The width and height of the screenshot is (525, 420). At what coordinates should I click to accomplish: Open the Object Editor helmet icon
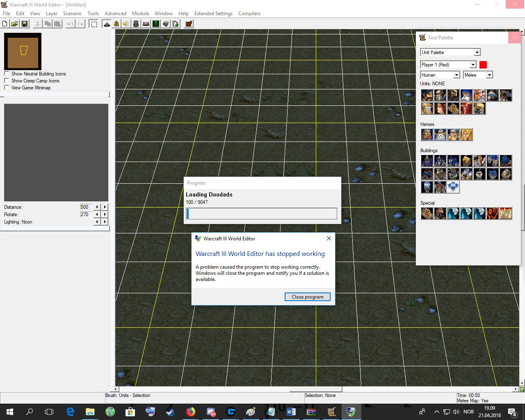(136, 24)
